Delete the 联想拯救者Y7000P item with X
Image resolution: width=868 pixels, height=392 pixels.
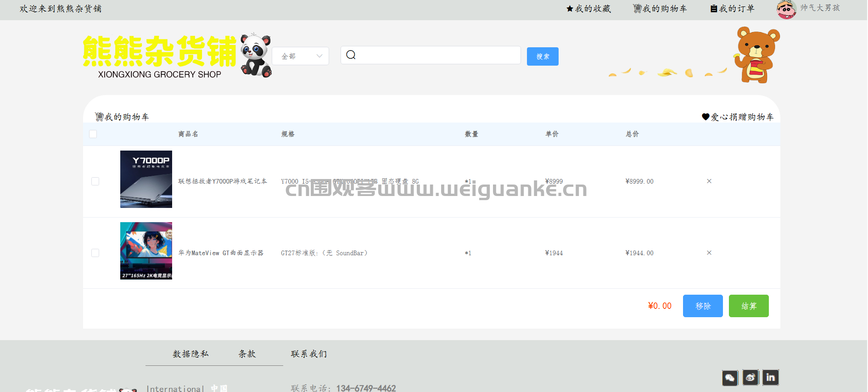[x=709, y=181]
